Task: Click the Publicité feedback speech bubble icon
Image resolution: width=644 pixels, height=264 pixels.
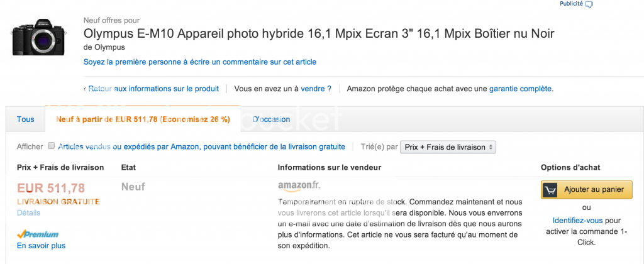Action: tap(589, 4)
